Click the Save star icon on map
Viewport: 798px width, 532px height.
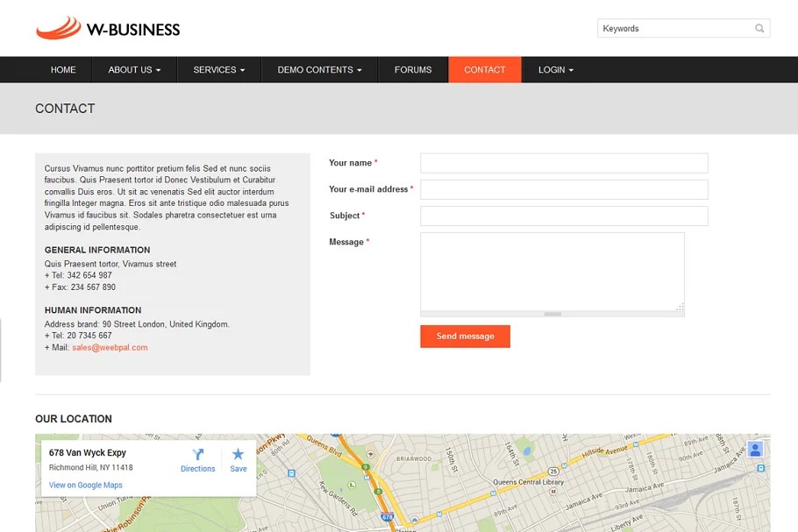click(x=238, y=454)
